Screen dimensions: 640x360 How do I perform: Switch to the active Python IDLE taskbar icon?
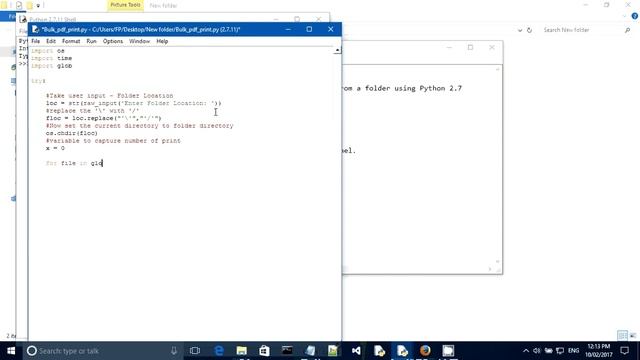[402, 351]
